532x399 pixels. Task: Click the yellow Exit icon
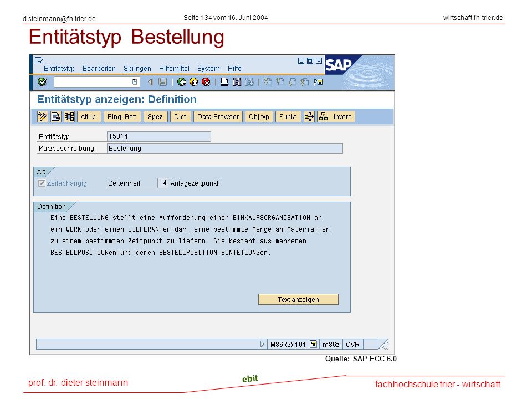tap(194, 82)
